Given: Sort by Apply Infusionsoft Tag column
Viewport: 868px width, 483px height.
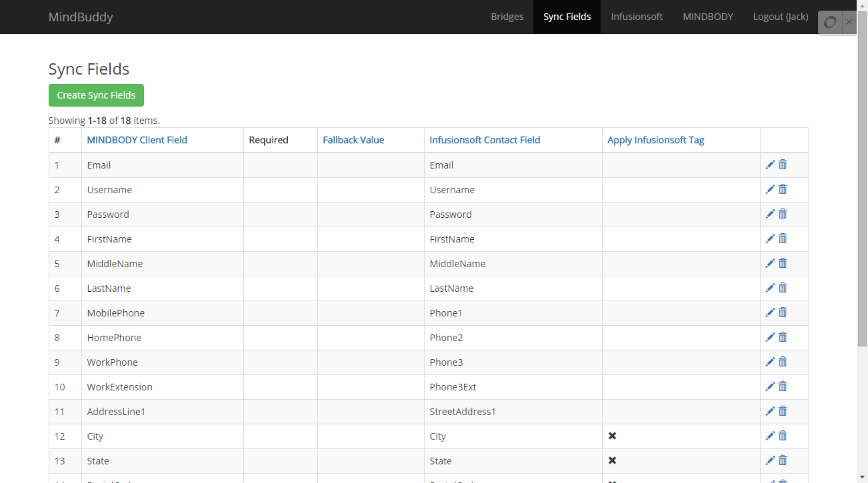Looking at the screenshot, I should (655, 140).
